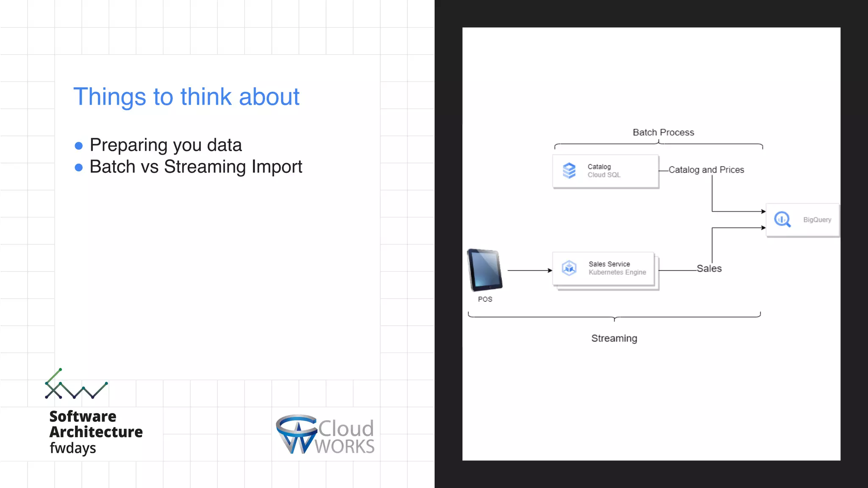The image size is (868, 488).
Task: Click the 'Streaming' label under the diagram
Action: 614,338
